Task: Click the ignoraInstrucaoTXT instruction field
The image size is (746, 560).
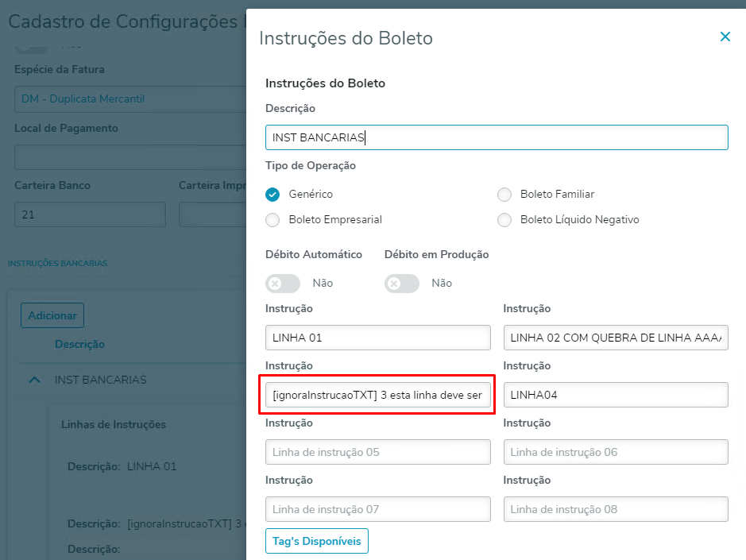Action: point(378,395)
